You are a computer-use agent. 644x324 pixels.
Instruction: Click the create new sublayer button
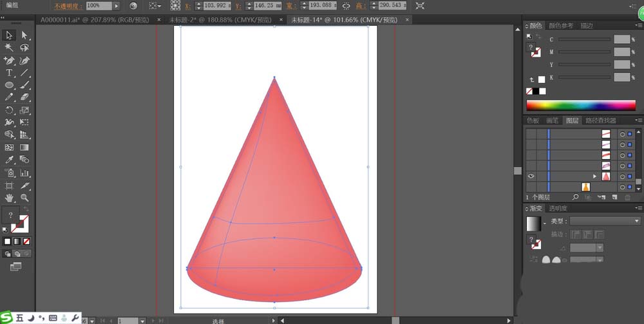601,197
